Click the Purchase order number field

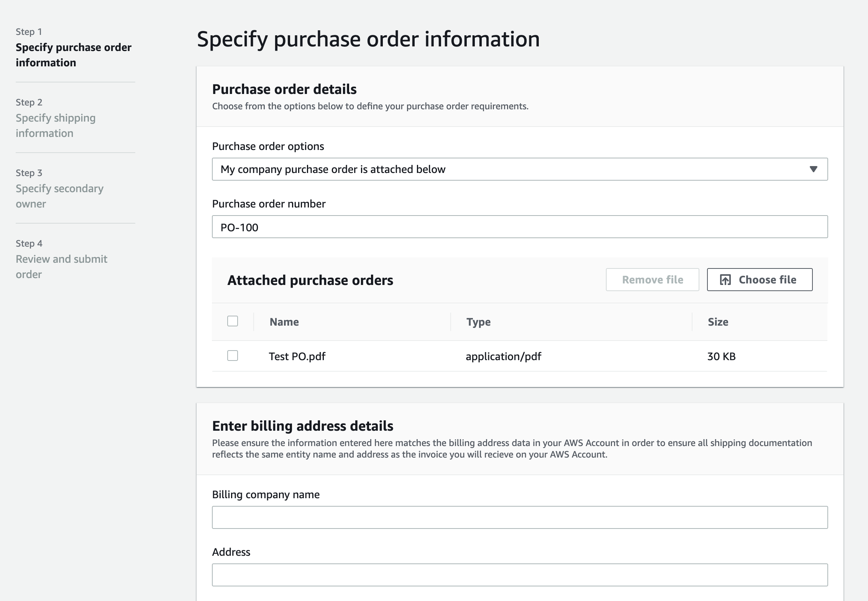tap(520, 227)
